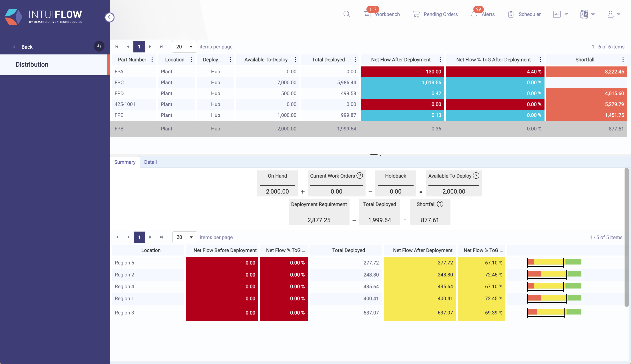The height and width of the screenshot is (364, 631).
Task: Open the language translation icon
Action: tap(584, 14)
